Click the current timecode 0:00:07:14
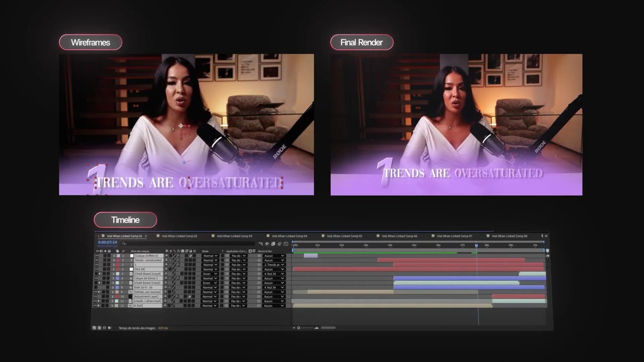The height and width of the screenshot is (362, 644). [x=108, y=242]
